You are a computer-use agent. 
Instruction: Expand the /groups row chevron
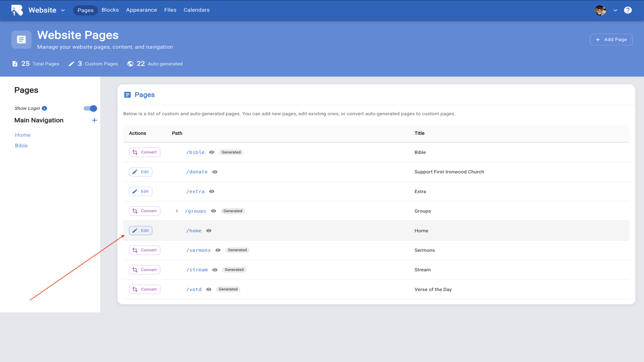(177, 211)
